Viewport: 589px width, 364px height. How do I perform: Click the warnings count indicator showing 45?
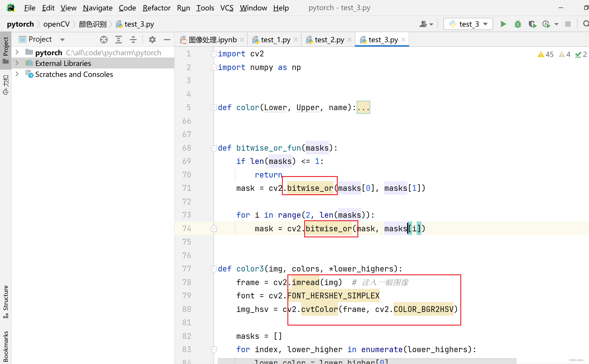click(545, 54)
